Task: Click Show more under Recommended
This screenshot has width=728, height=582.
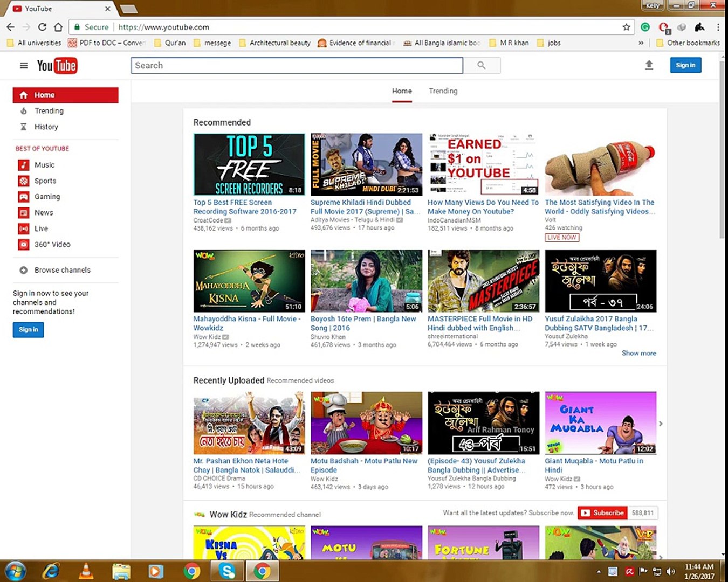Action: [639, 354]
